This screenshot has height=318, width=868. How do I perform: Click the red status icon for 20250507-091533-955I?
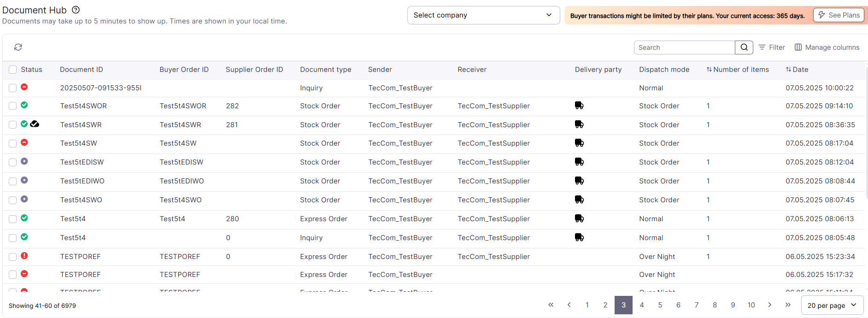[24, 87]
